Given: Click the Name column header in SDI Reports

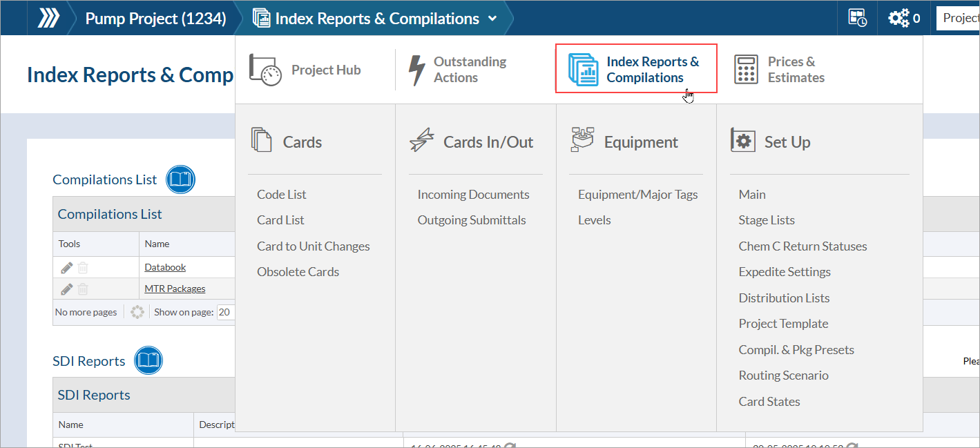Looking at the screenshot, I should (70, 425).
